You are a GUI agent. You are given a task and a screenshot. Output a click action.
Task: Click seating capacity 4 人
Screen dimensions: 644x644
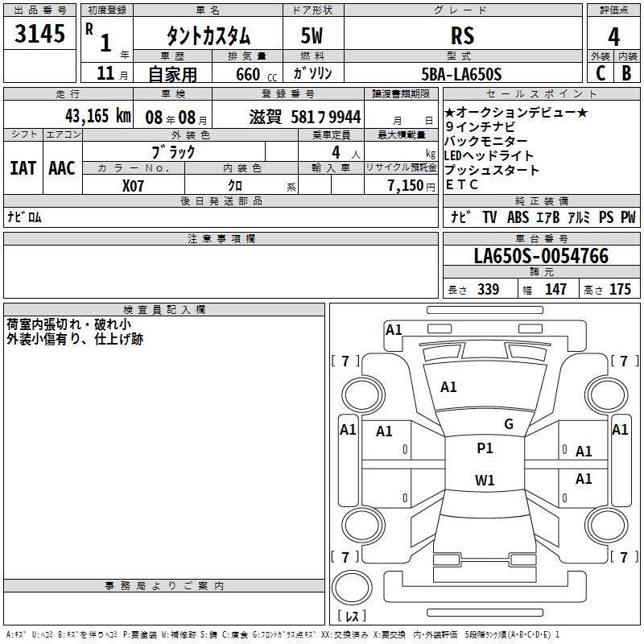pyautogui.click(x=345, y=153)
